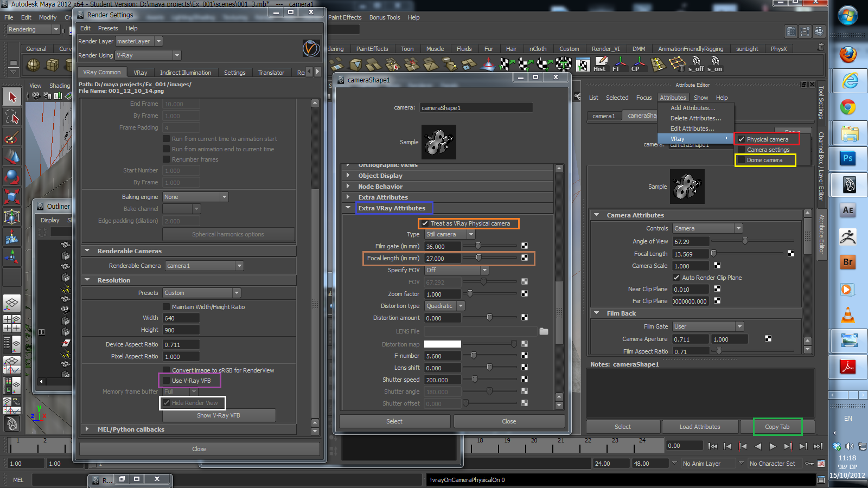Select the arrow Select tool in toolbox
The image size is (868, 488).
[x=12, y=97]
